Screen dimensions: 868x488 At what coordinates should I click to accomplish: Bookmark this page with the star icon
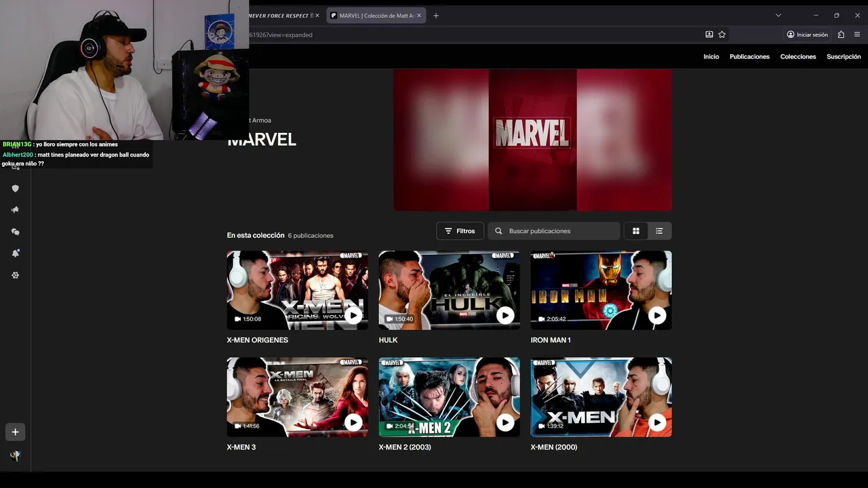[722, 35]
